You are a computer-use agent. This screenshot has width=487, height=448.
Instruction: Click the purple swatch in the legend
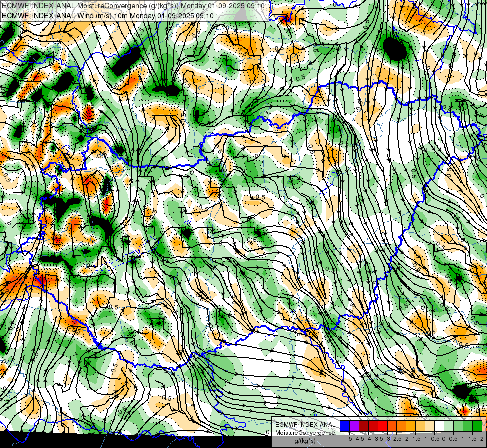tap(354, 426)
